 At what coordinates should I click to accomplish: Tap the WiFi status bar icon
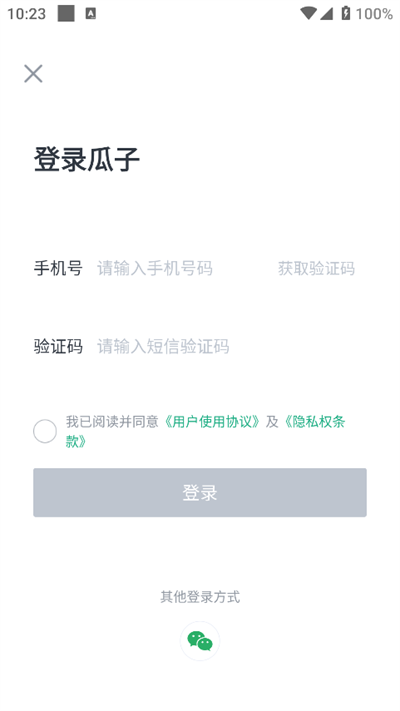tap(308, 14)
